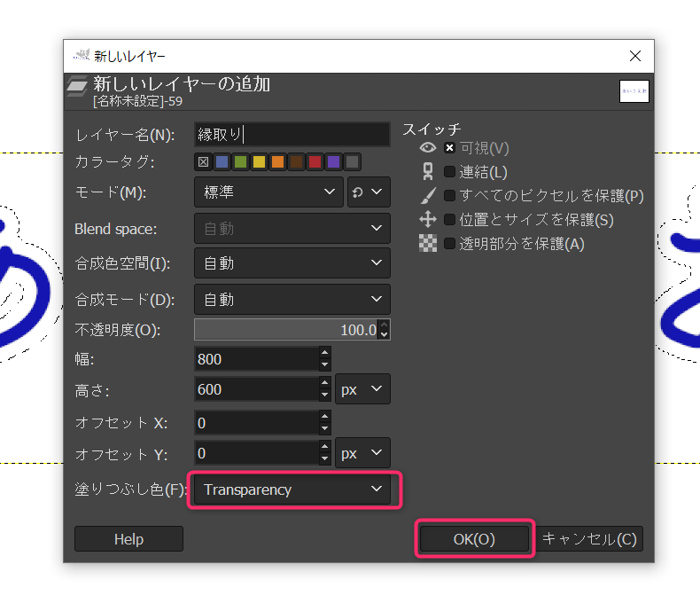Open the 合成モード(D) dropdown
This screenshot has height=603, width=700.
click(292, 299)
